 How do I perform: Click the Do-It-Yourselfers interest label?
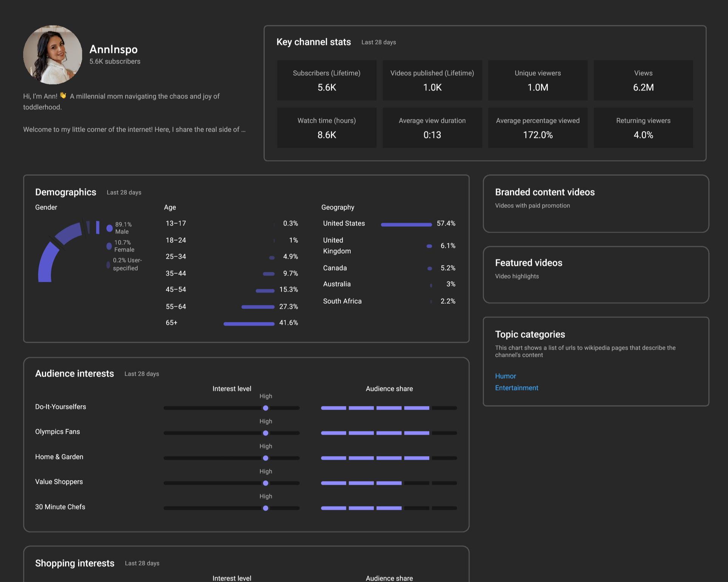tap(60, 407)
